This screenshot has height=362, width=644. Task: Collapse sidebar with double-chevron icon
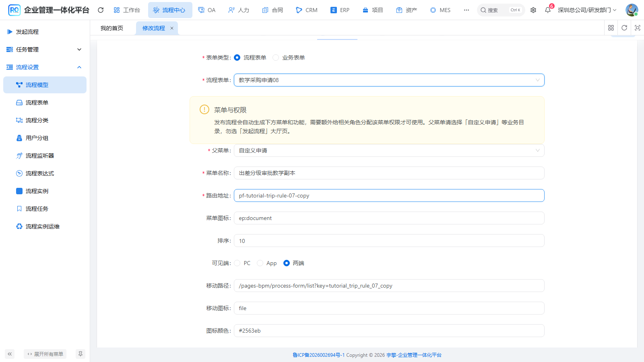click(x=10, y=354)
